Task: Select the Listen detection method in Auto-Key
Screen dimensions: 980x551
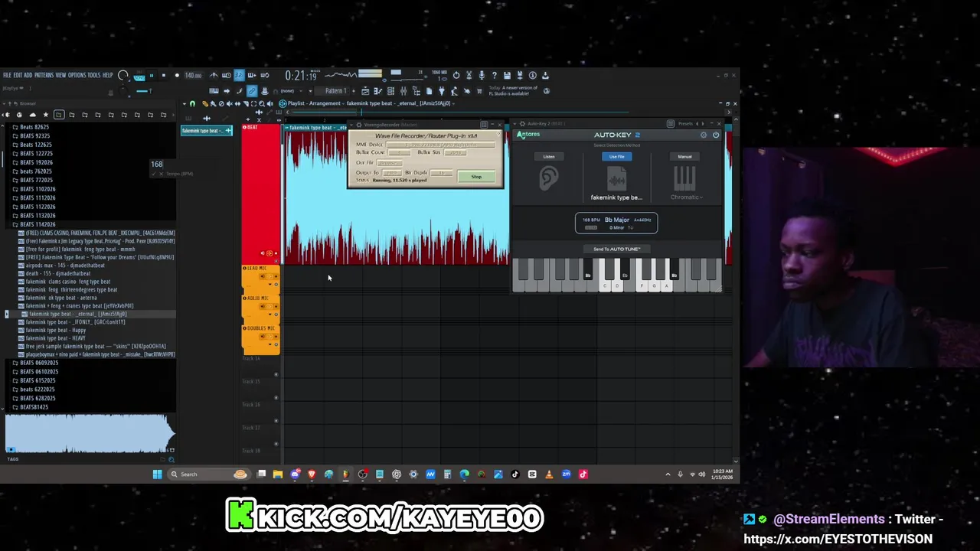Action: pyautogui.click(x=549, y=157)
